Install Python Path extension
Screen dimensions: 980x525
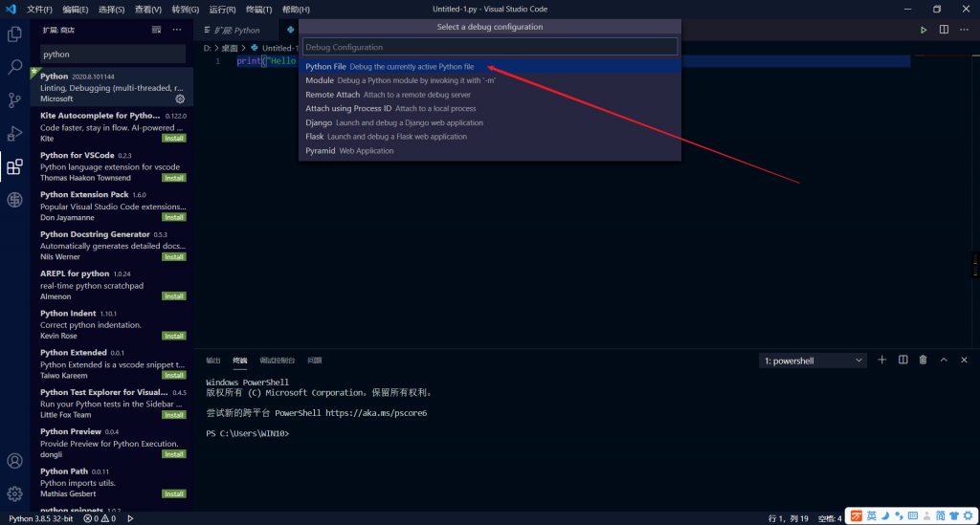[174, 493]
